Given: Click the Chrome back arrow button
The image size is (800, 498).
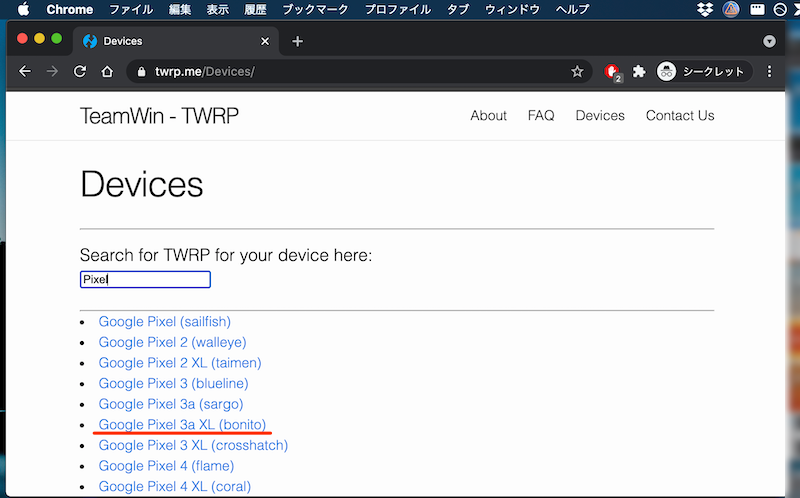Looking at the screenshot, I should coord(24,71).
